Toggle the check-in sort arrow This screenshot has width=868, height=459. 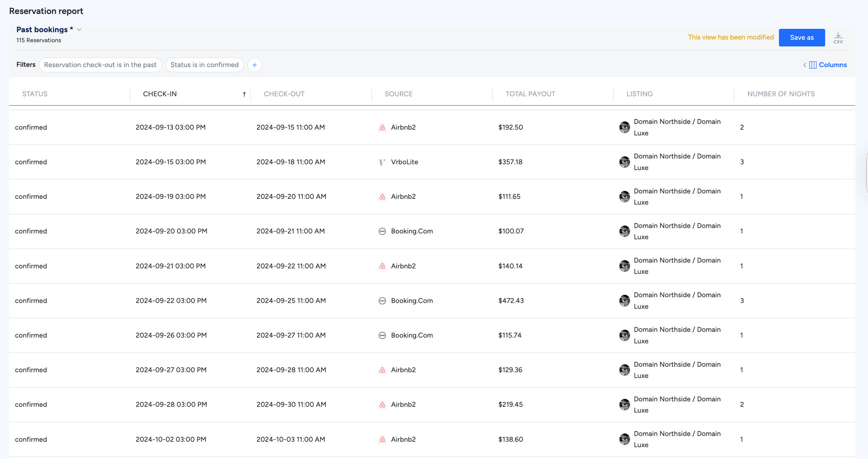244,94
